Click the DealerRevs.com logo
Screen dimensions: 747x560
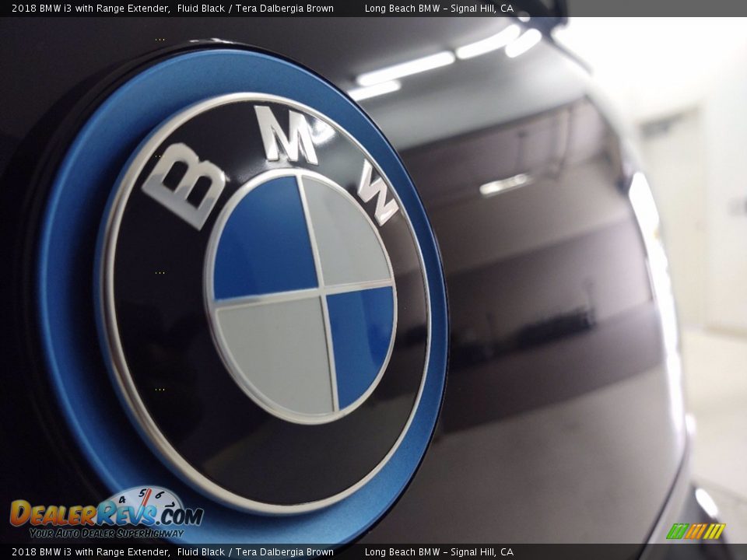click(x=107, y=513)
